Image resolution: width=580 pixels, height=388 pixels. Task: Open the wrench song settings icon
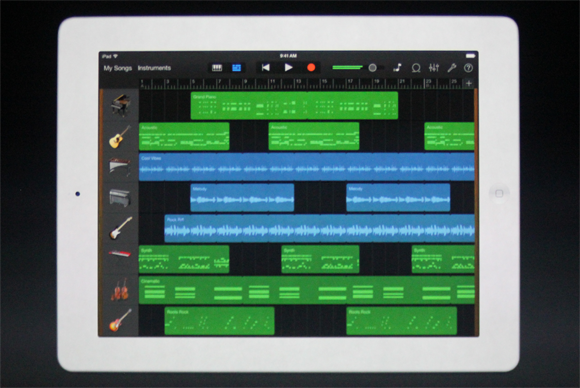[452, 68]
